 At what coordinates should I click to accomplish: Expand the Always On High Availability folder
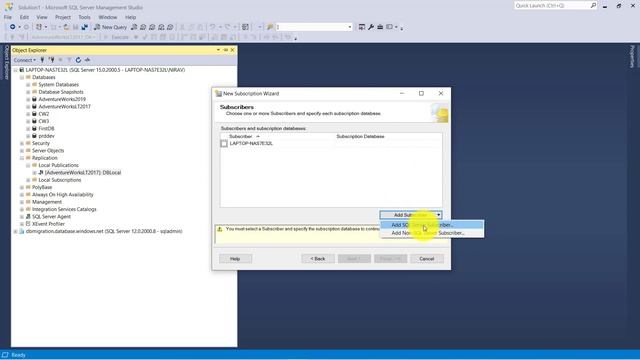[22, 195]
